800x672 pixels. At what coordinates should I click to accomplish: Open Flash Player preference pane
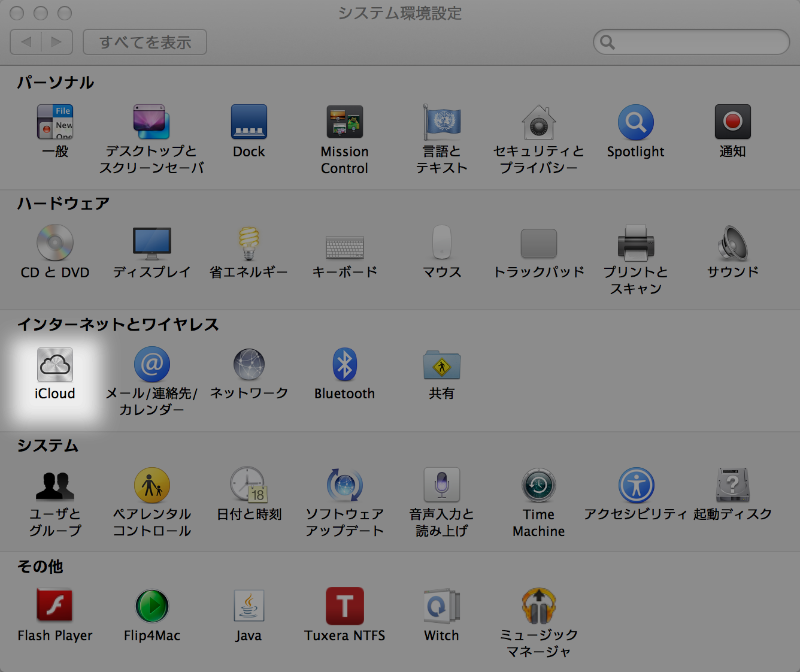55,606
